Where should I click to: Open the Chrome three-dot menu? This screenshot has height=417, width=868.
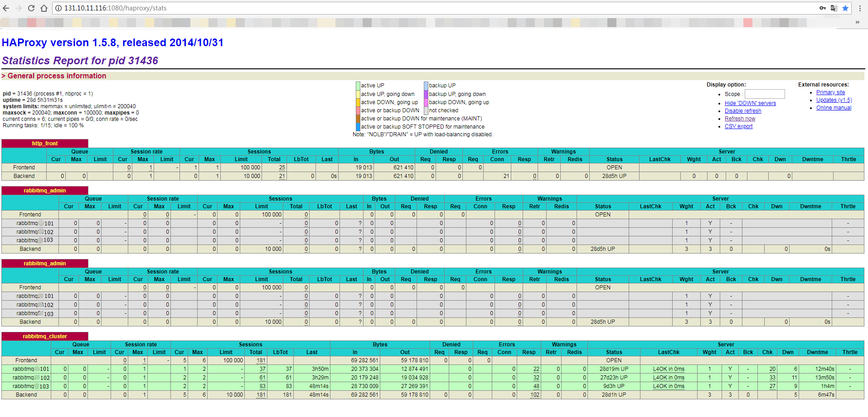coord(860,8)
